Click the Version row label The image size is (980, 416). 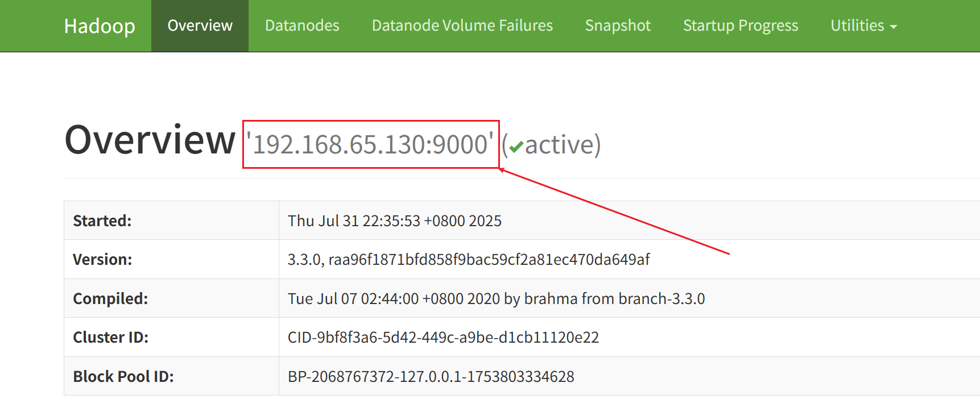tap(102, 260)
